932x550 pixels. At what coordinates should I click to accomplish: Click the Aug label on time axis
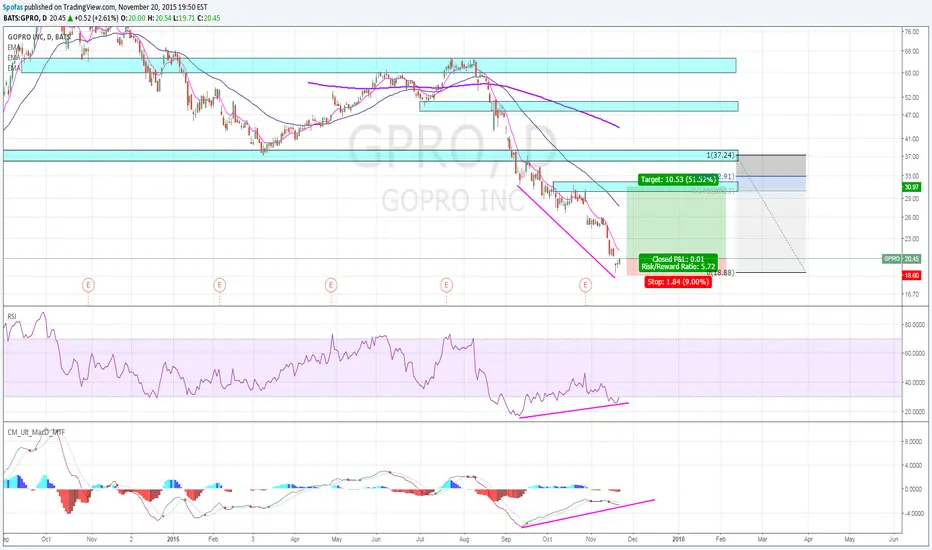point(464,539)
